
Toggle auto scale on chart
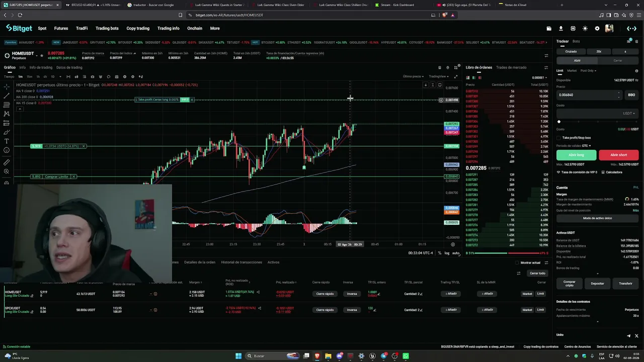coord(456,253)
